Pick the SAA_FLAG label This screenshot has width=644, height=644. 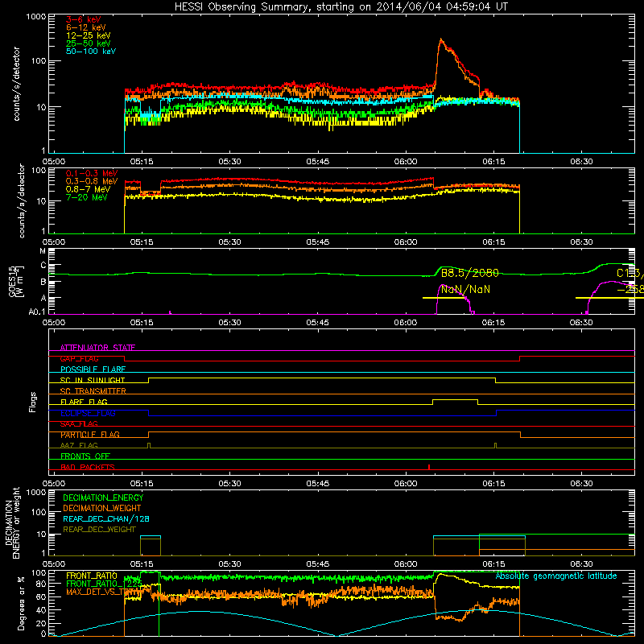[79, 423]
